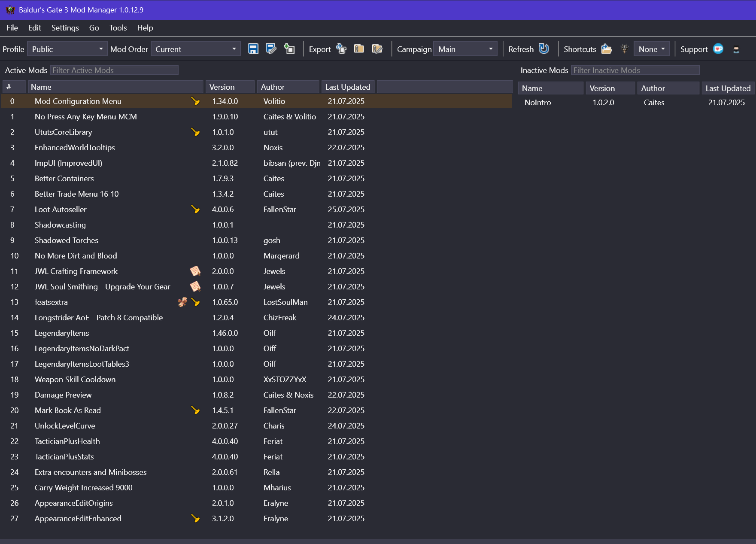Open the Settings menu
756x544 pixels.
coord(65,28)
